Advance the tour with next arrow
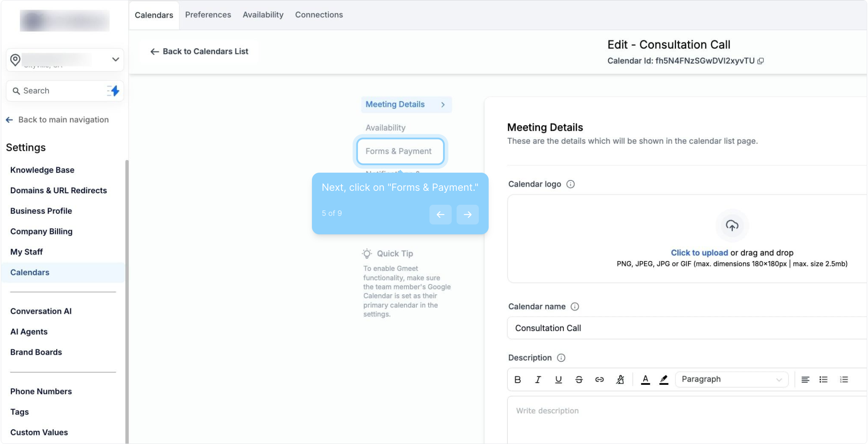 tap(467, 215)
